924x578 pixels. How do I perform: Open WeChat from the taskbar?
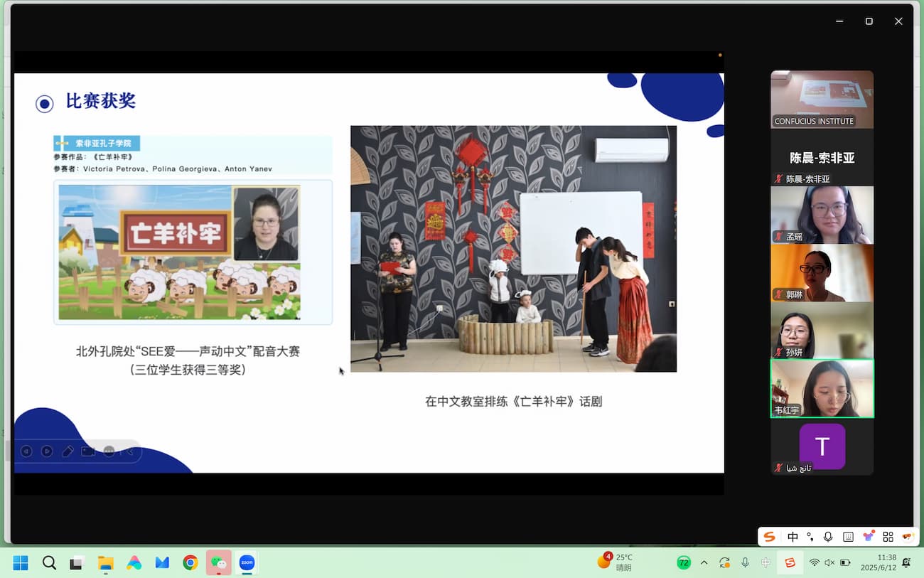(x=218, y=563)
